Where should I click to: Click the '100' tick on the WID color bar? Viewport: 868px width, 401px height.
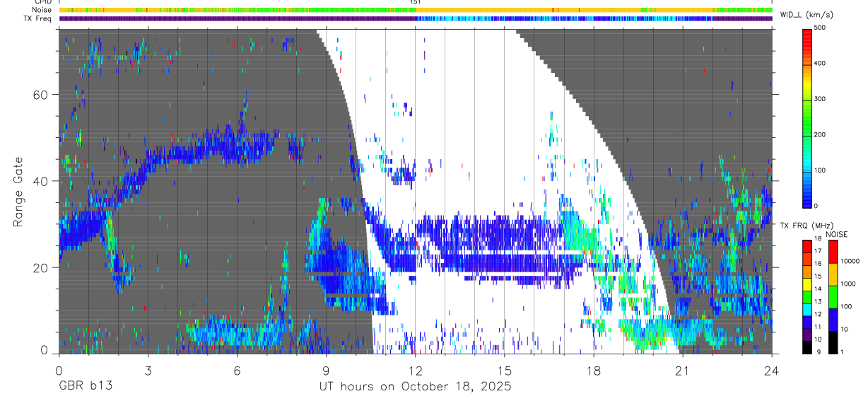click(x=820, y=170)
